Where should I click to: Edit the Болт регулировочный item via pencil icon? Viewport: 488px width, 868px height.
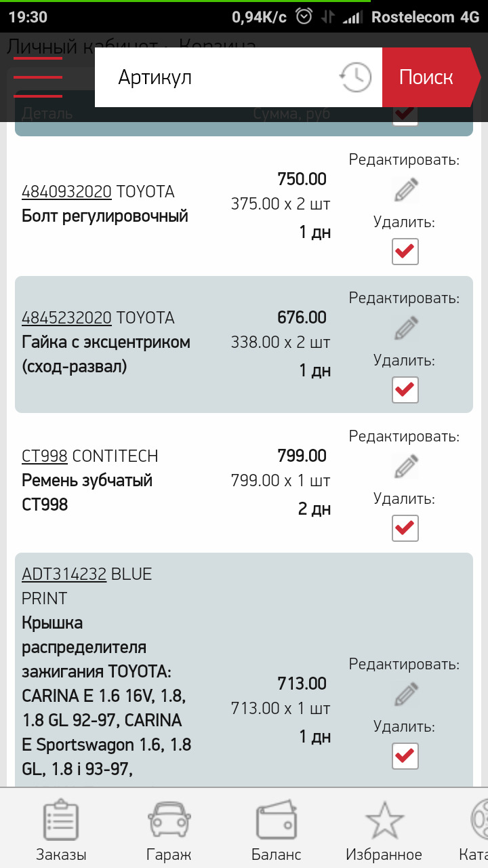click(x=405, y=189)
